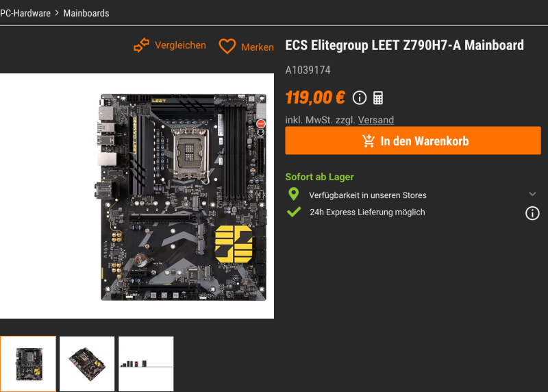The image size is (548, 392).
Task: Click the breadcrumb separator arrow after PC-Hardware
Action: click(57, 13)
